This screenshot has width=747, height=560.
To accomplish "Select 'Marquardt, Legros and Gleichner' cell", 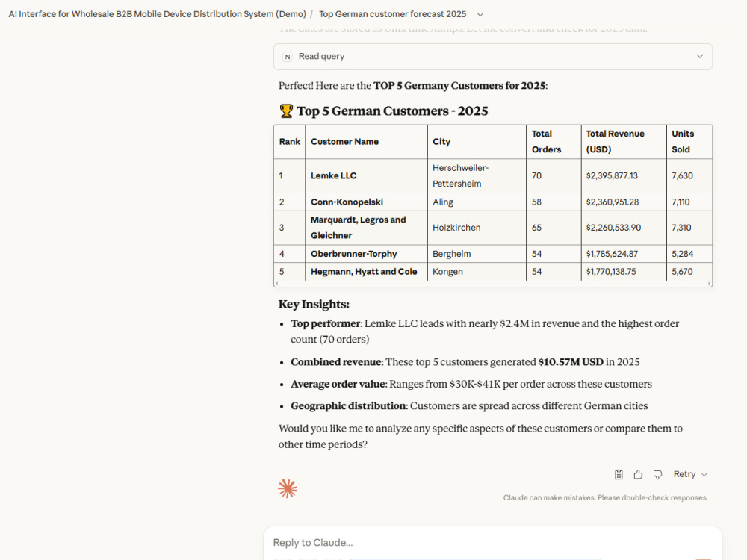I will pos(366,228).
